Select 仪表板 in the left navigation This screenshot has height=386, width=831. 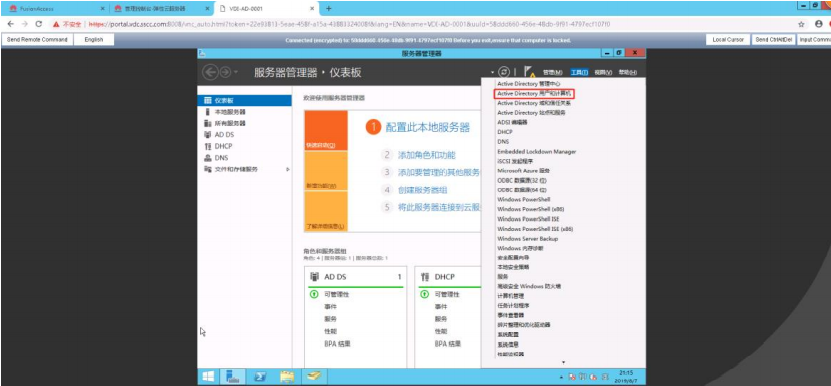click(244, 100)
